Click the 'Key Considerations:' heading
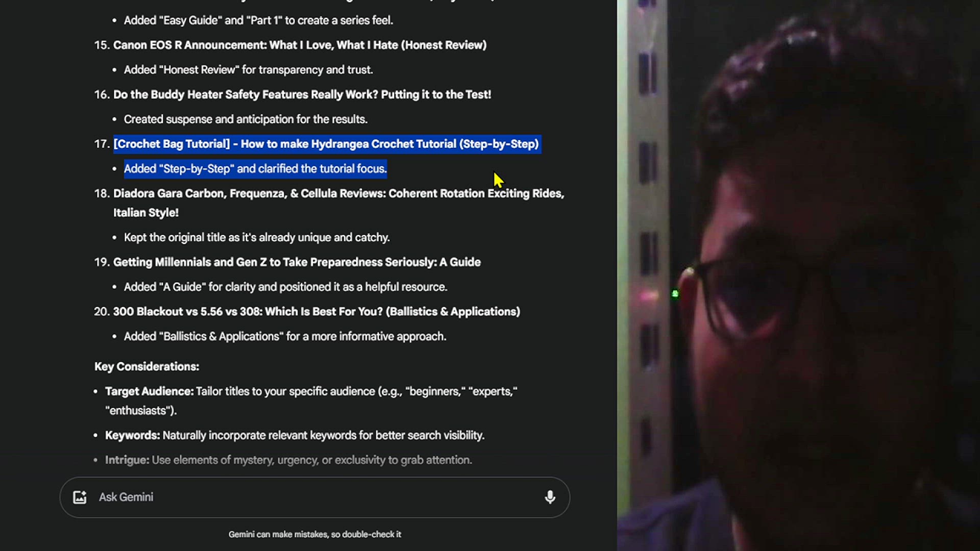The image size is (980, 551). click(146, 367)
